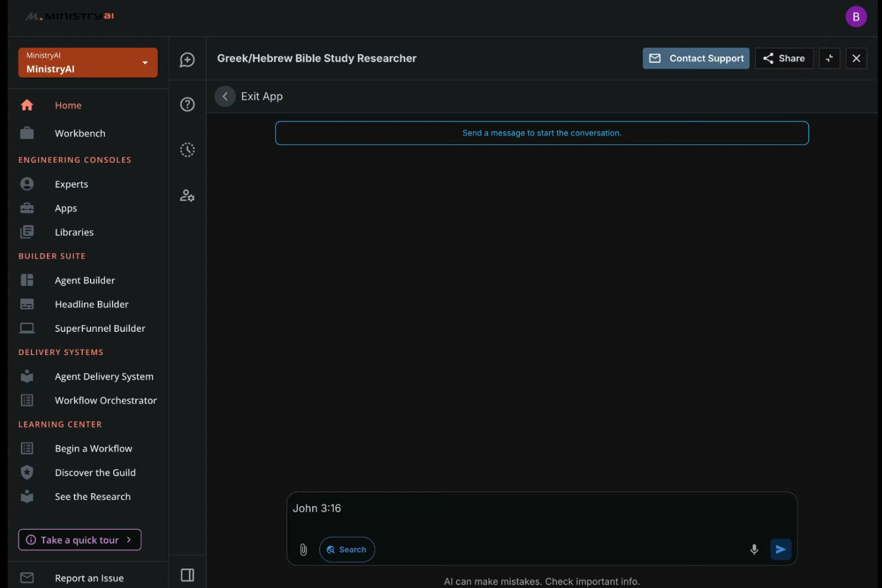The height and width of the screenshot is (588, 882).
Task: Click the Agent Builder dashboard icon
Action: point(27,280)
